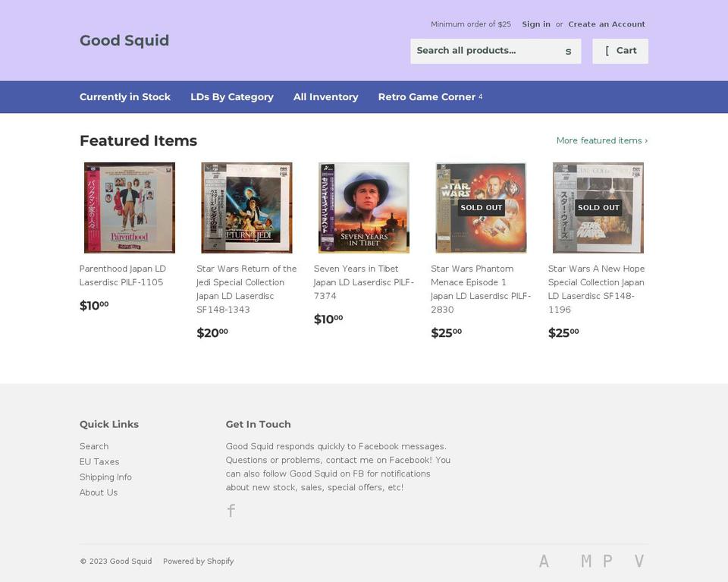Image resolution: width=728 pixels, height=582 pixels.
Task: Click the Good Squid store logo
Action: [124, 40]
